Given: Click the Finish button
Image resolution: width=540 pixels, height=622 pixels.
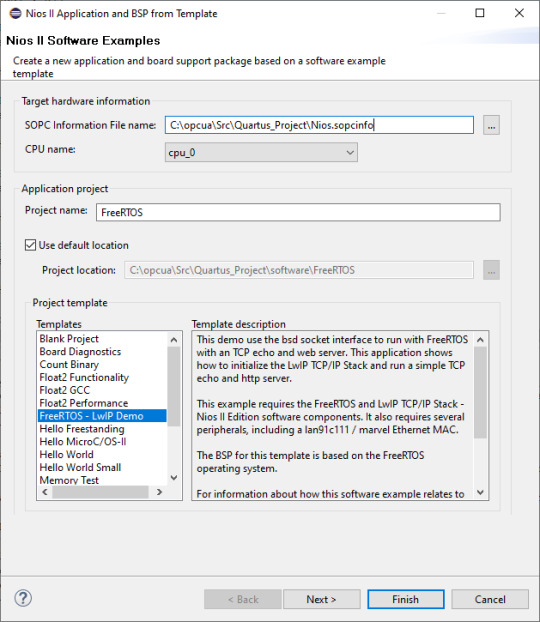Looking at the screenshot, I should tap(405, 599).
